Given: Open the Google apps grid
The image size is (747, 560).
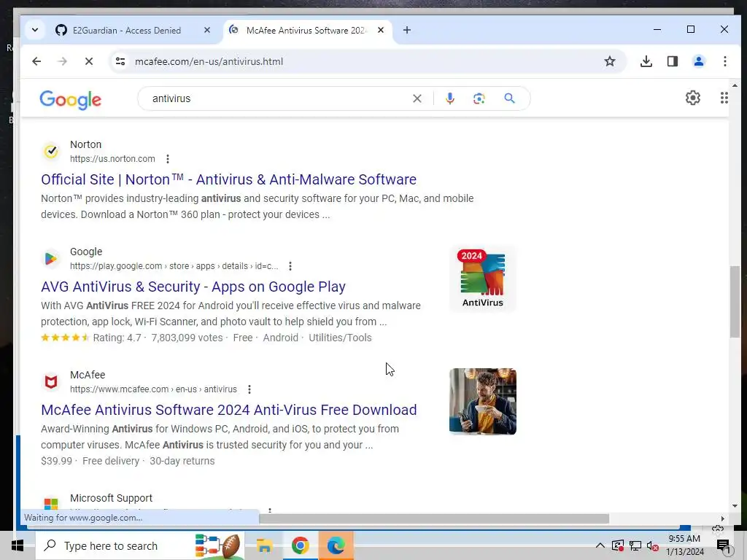Looking at the screenshot, I should click(x=724, y=98).
